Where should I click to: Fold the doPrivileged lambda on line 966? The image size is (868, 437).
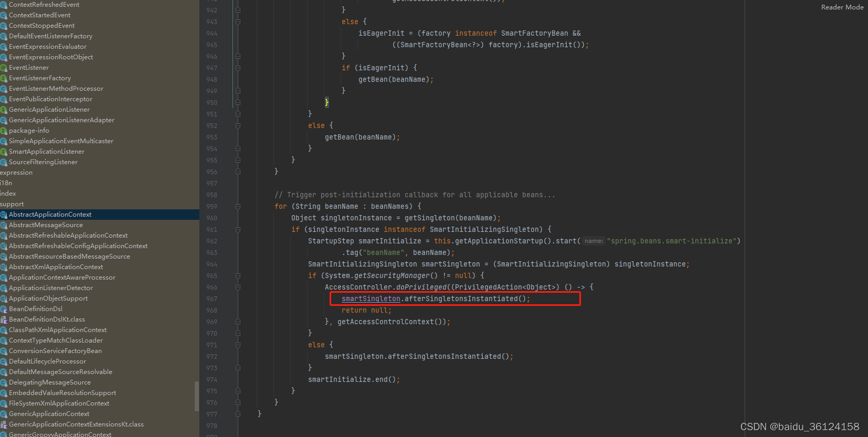click(x=238, y=287)
